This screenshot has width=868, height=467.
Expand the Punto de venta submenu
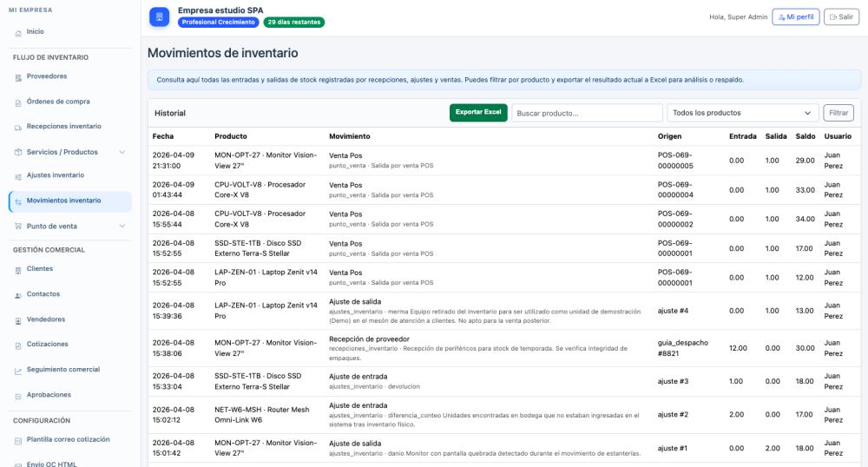[122, 227]
